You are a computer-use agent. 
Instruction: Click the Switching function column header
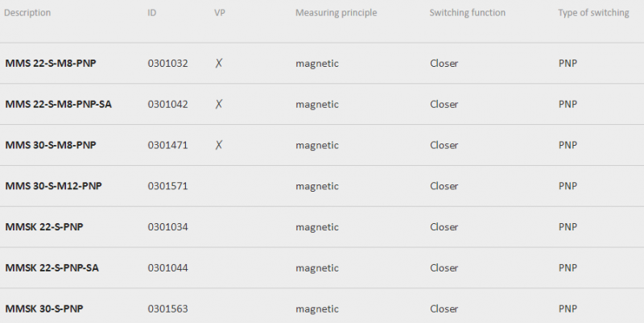[468, 13]
